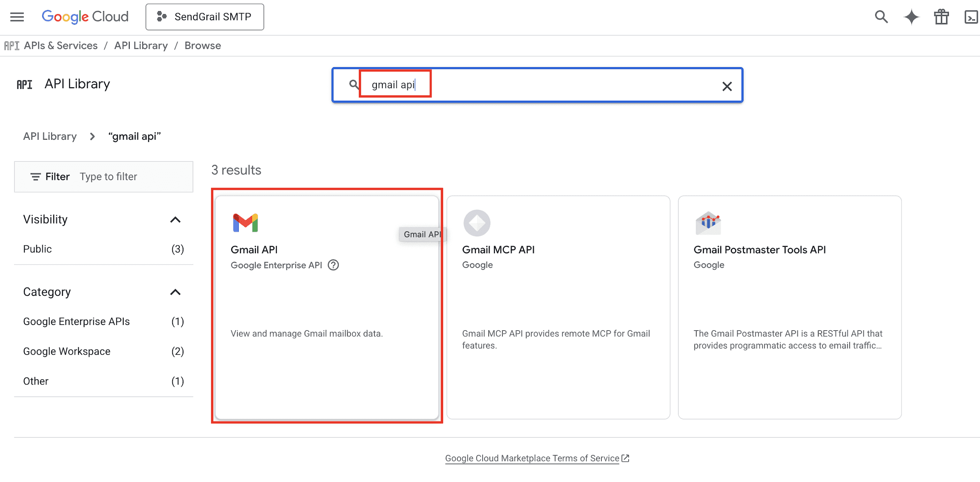
Task: Open the hamburger navigation menu
Action: pyautogui.click(x=17, y=17)
